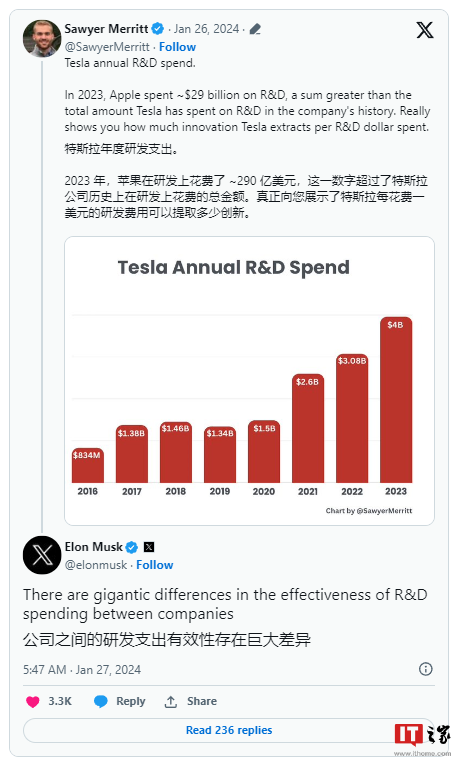Click the Reply speech bubble
Viewport: 458px width, 763px height.
pyautogui.click(x=101, y=701)
